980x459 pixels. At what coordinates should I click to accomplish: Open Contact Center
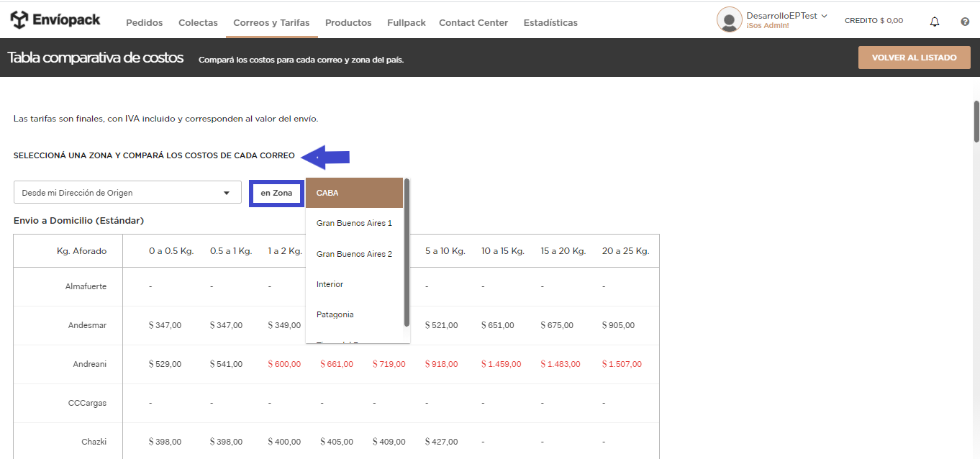(473, 23)
